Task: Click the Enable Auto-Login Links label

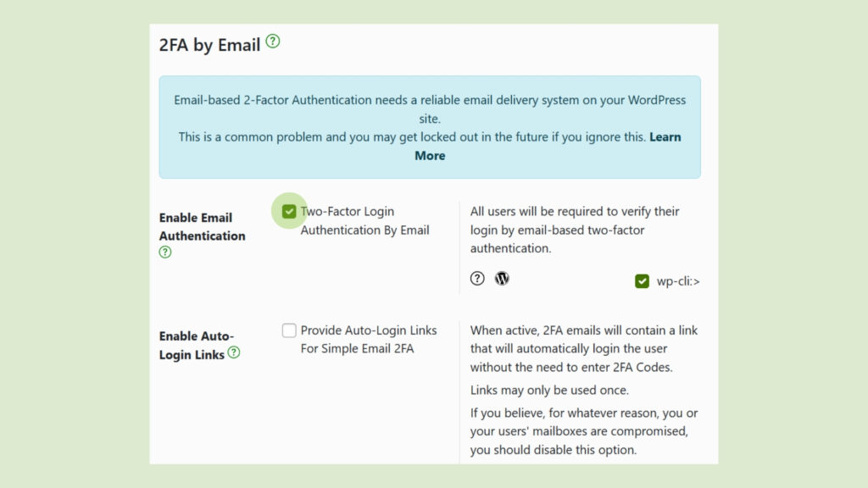Action: coord(195,345)
